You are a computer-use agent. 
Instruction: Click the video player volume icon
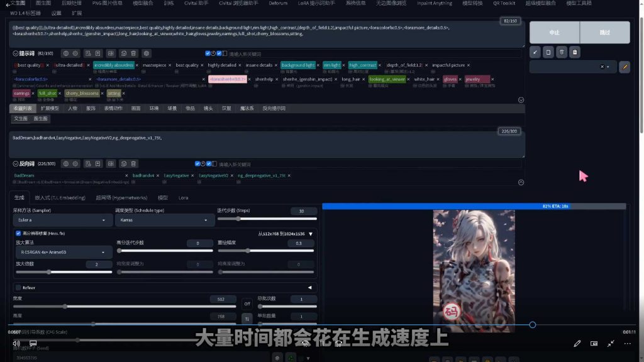click(16, 344)
